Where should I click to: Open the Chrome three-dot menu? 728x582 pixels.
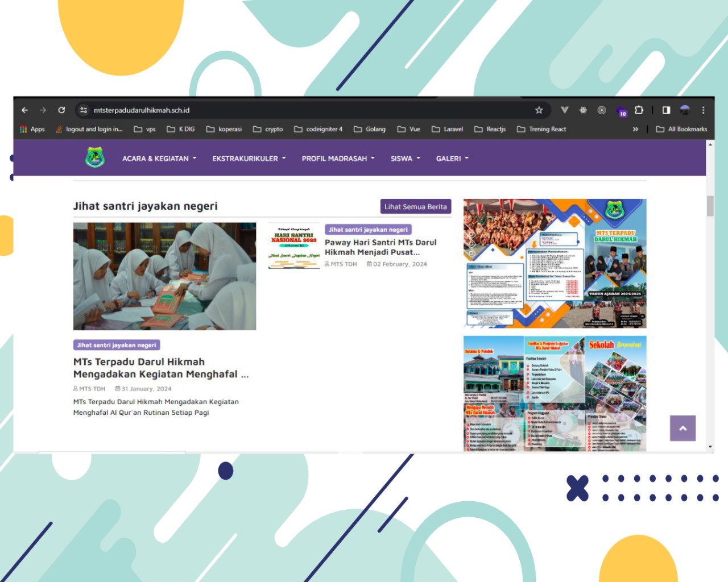(x=703, y=110)
